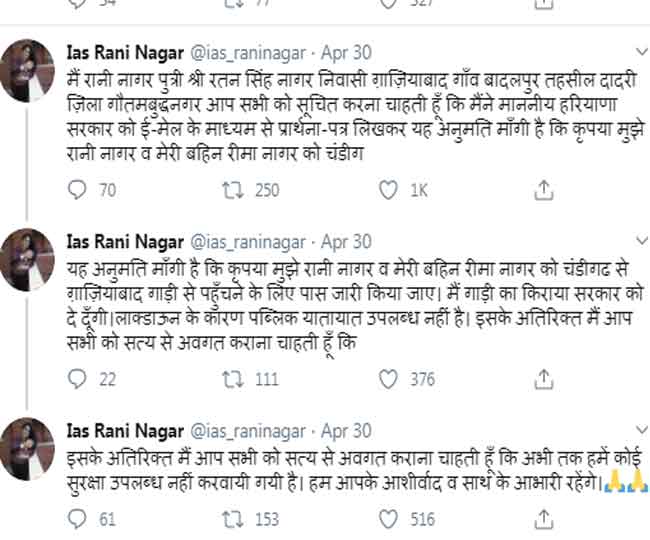This screenshot has height=540, width=650.
Task: Open Ias Rani Nagar name on third tweet
Action: [124, 431]
